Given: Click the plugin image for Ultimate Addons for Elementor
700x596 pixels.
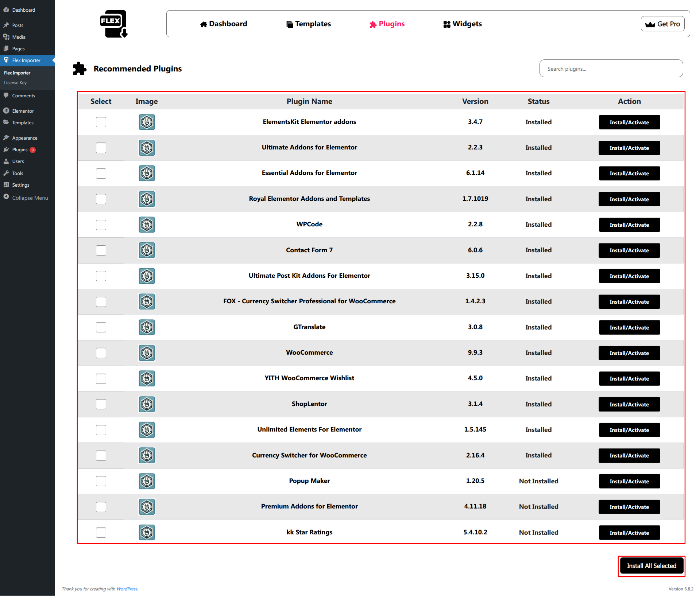Looking at the screenshot, I should (147, 148).
